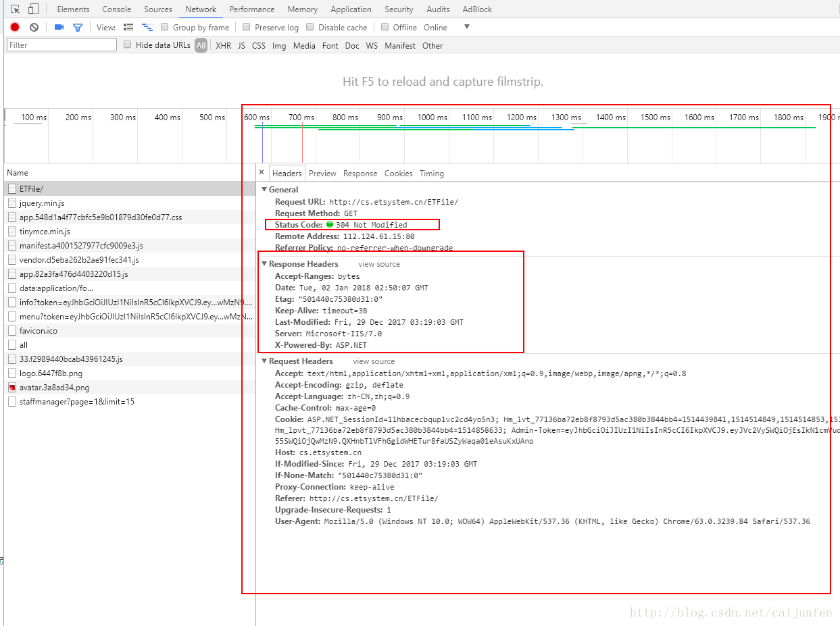The height and width of the screenshot is (626, 840).
Task: Filter requests by Img
Action: [279, 45]
